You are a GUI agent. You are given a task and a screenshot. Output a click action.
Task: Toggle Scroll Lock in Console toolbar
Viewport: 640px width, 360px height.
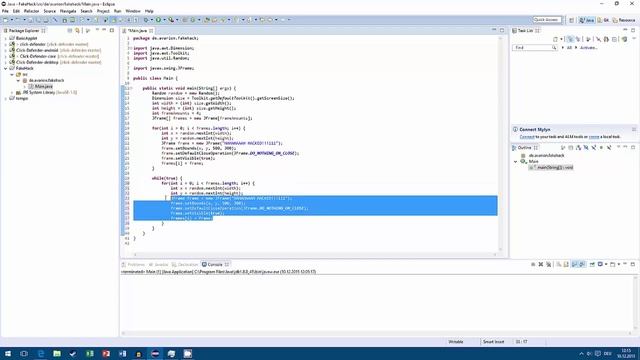[566, 264]
